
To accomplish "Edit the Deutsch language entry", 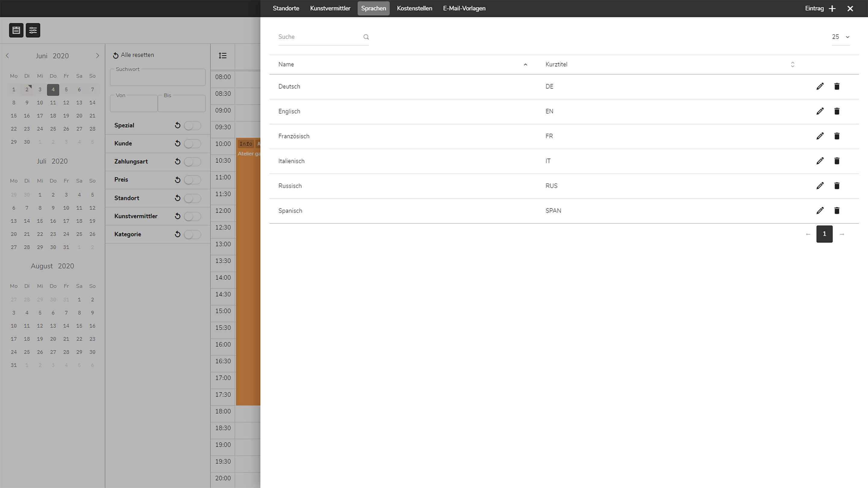I will tap(820, 86).
